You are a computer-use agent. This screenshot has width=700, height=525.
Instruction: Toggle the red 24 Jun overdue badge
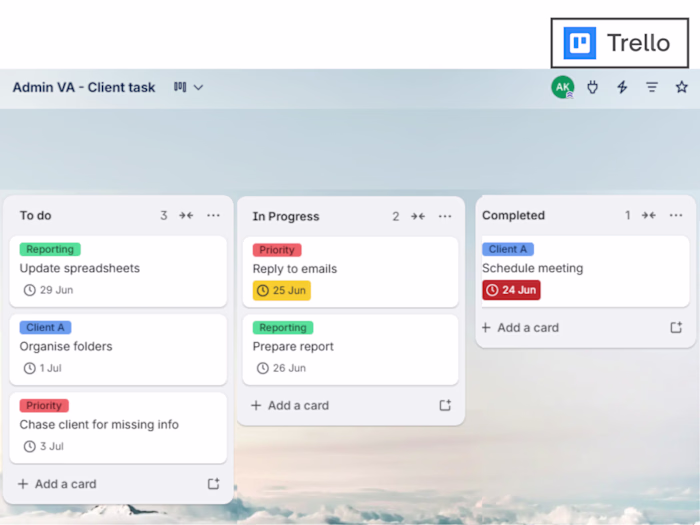click(x=511, y=290)
